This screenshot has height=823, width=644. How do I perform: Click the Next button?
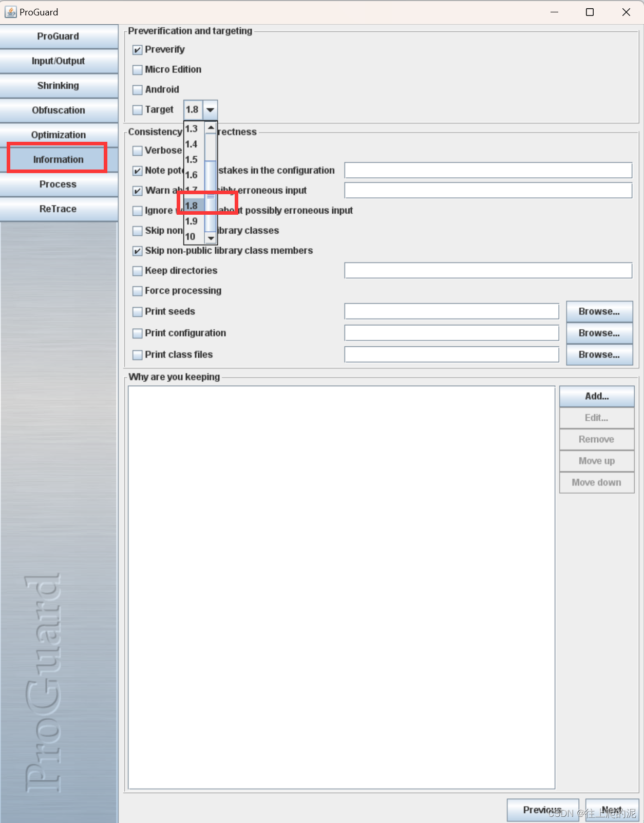[612, 810]
